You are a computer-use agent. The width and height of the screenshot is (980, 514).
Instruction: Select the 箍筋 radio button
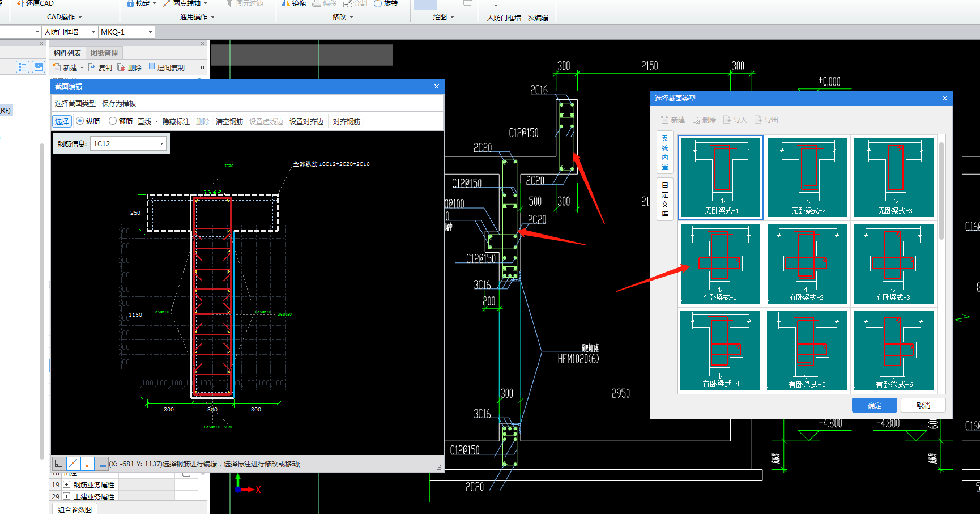(x=113, y=121)
